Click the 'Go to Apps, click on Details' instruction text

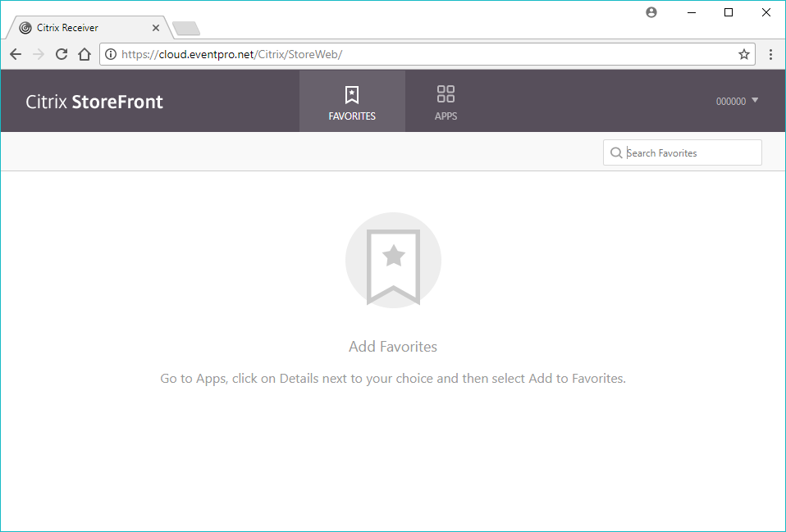tap(393, 378)
